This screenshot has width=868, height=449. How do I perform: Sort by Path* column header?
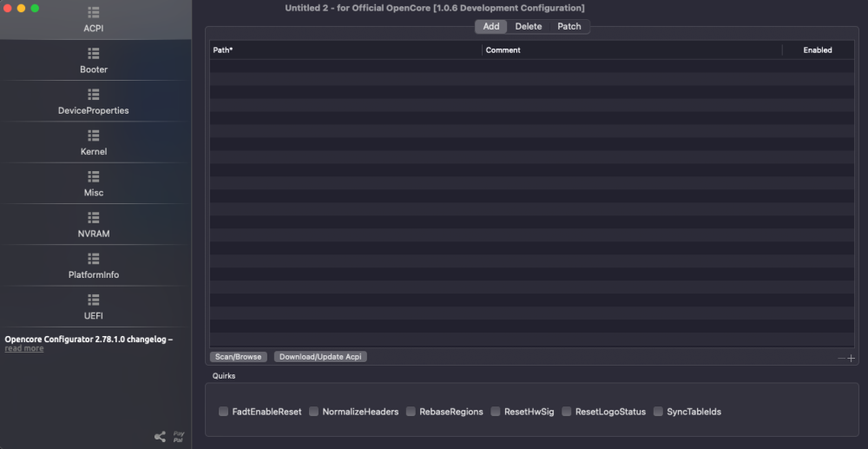[346, 50]
